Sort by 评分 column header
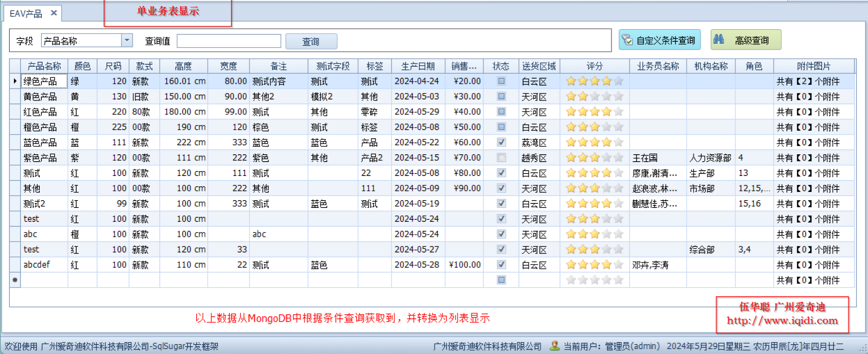 (594, 66)
